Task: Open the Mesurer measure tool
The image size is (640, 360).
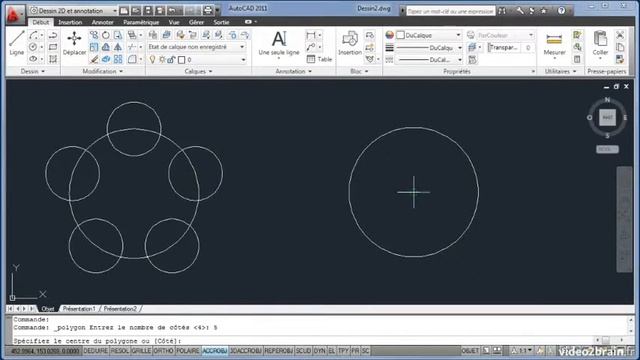Action: [554, 45]
